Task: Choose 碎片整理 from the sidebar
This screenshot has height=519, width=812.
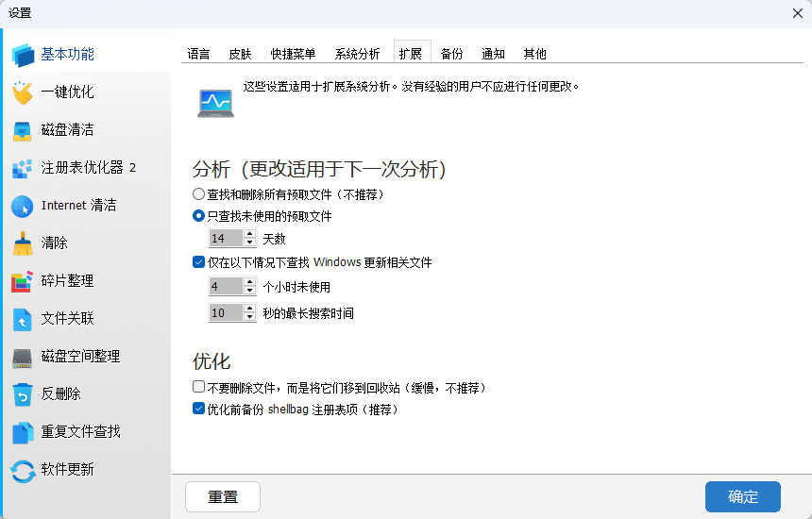Action: coord(67,280)
